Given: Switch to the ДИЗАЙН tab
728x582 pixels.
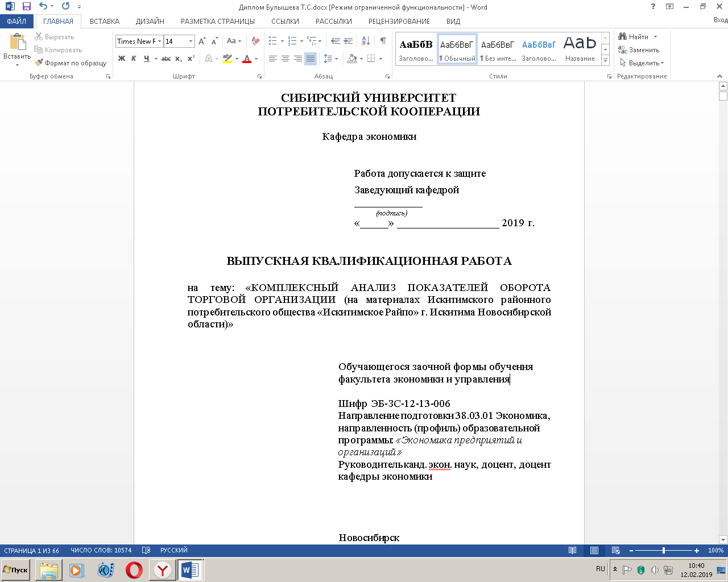Looking at the screenshot, I should 150,21.
